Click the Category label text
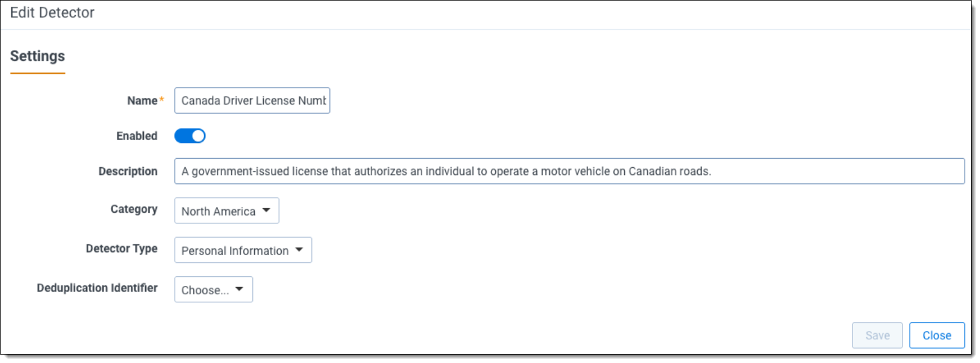Image resolution: width=980 pixels, height=363 pixels. [x=134, y=209]
